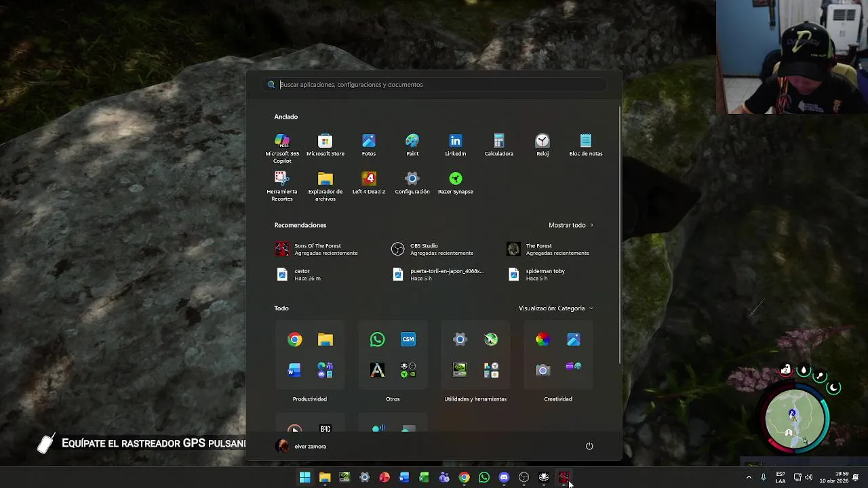Open Chrome in Productividad group
This screenshot has height=488, width=868.
(x=294, y=340)
